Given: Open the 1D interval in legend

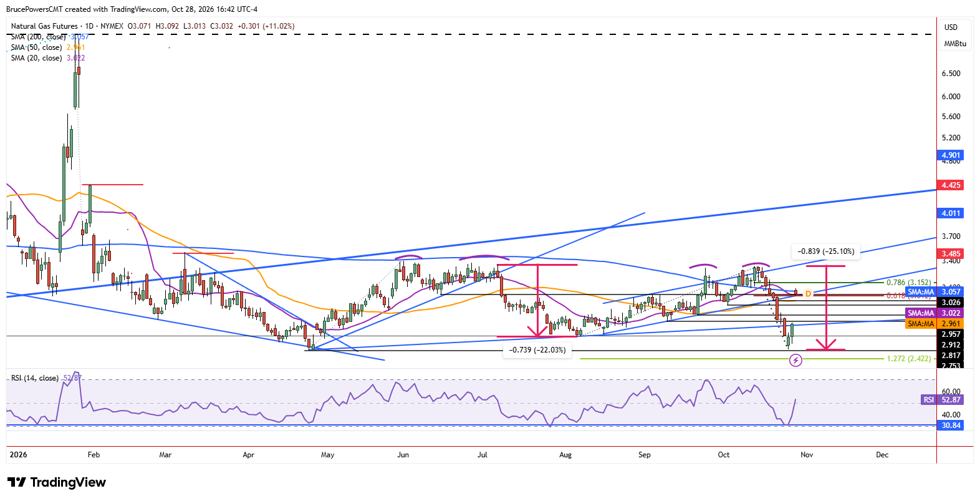Looking at the screenshot, I should click(89, 26).
